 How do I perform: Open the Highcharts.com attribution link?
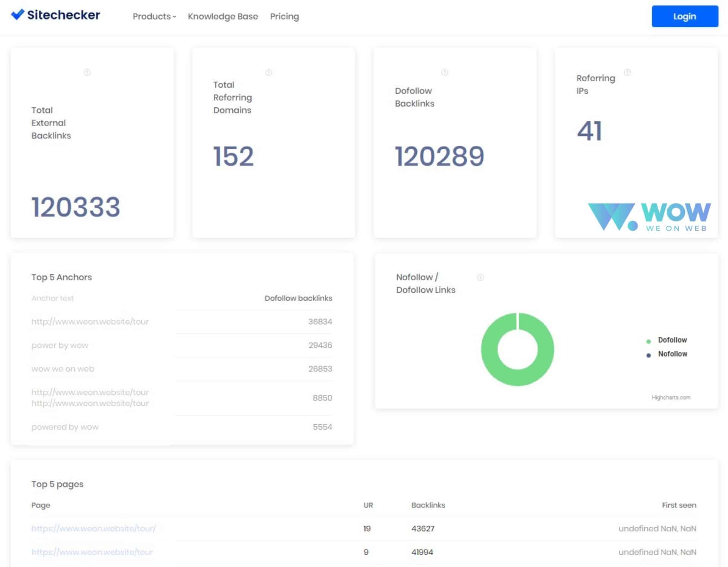coord(671,397)
